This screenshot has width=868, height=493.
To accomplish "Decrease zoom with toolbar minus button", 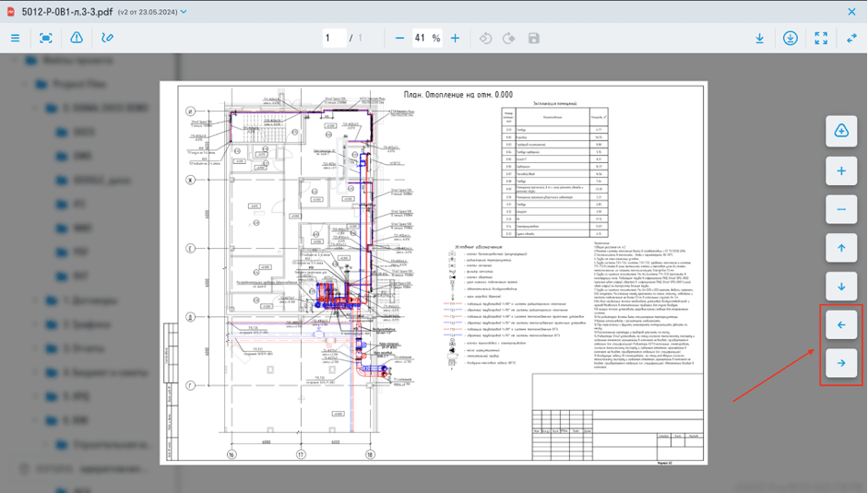I will pos(399,38).
